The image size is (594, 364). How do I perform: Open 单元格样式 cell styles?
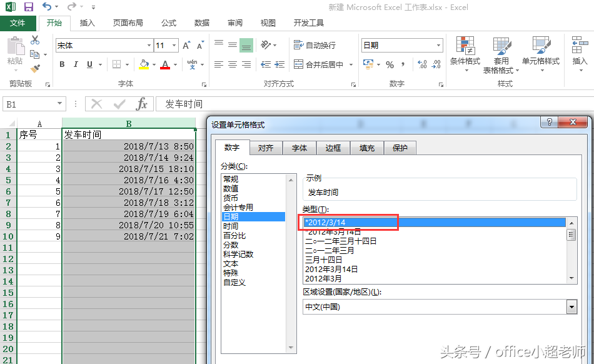click(x=541, y=54)
